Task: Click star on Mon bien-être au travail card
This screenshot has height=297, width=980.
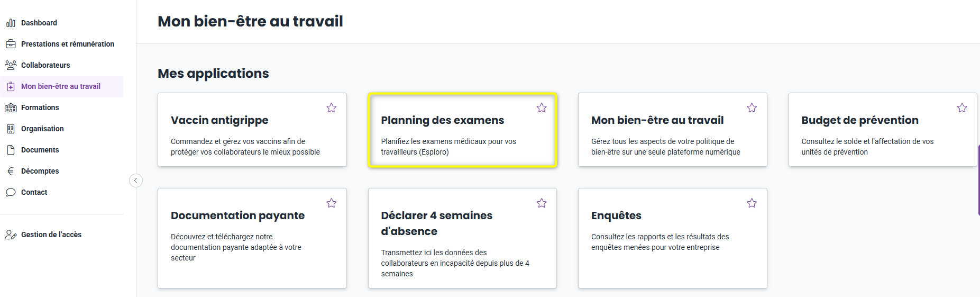Action: (752, 108)
